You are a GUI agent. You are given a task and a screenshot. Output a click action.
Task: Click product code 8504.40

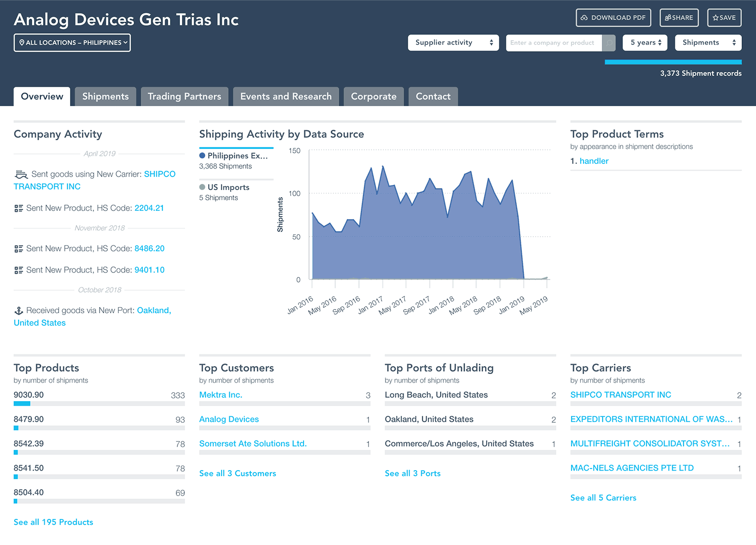(x=29, y=493)
